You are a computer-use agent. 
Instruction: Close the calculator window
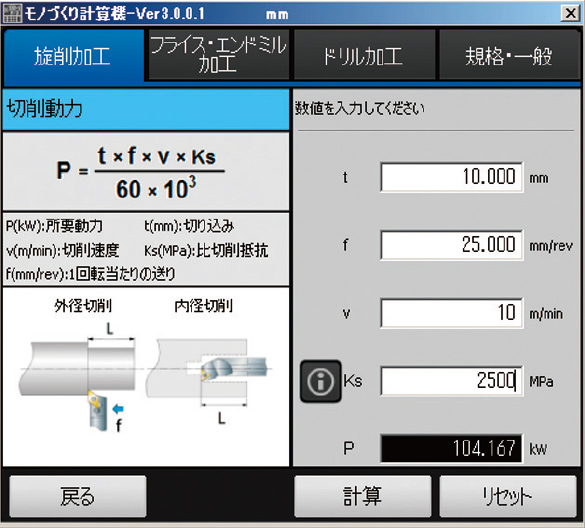coord(570,13)
